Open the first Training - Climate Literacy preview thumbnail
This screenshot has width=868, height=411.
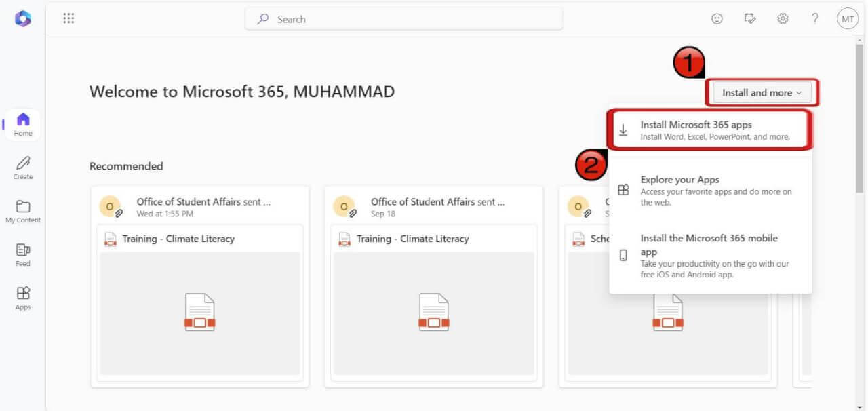point(200,313)
